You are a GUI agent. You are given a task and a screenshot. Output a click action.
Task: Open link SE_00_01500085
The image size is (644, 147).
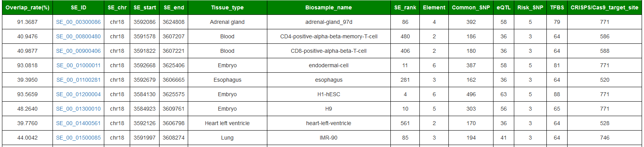point(78,138)
